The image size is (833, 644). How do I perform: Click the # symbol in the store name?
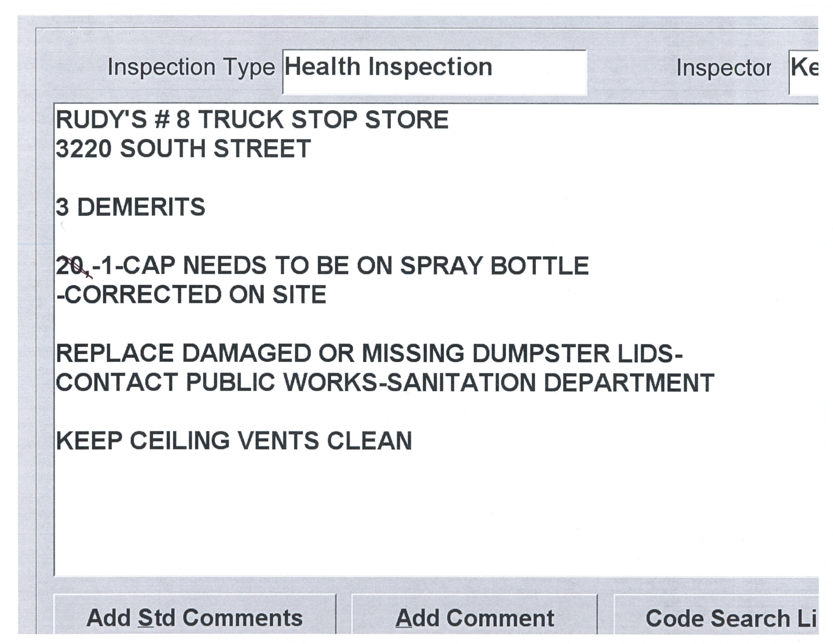point(162,120)
